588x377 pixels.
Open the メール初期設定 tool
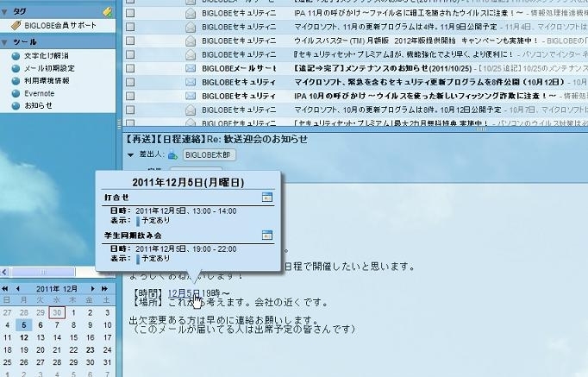tap(49, 69)
